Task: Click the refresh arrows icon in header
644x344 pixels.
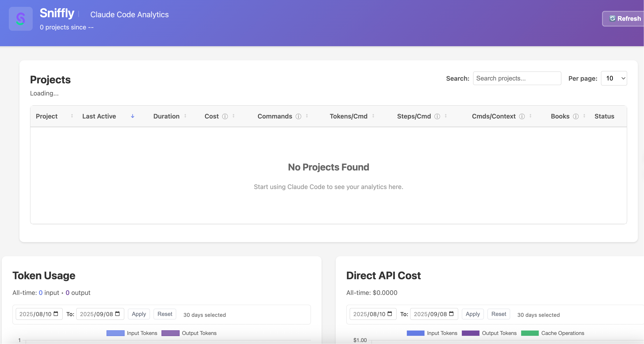Action: (x=612, y=19)
